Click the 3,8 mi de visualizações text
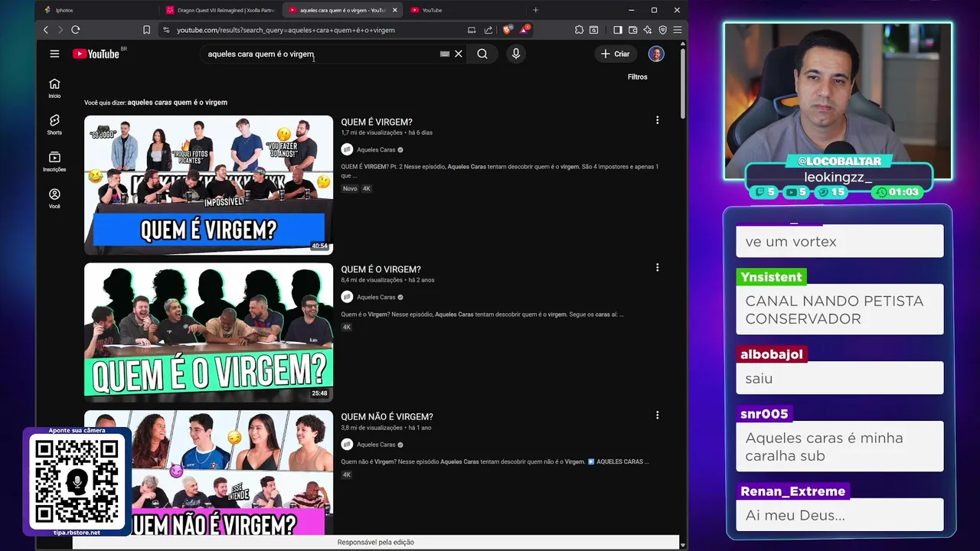 (x=372, y=428)
